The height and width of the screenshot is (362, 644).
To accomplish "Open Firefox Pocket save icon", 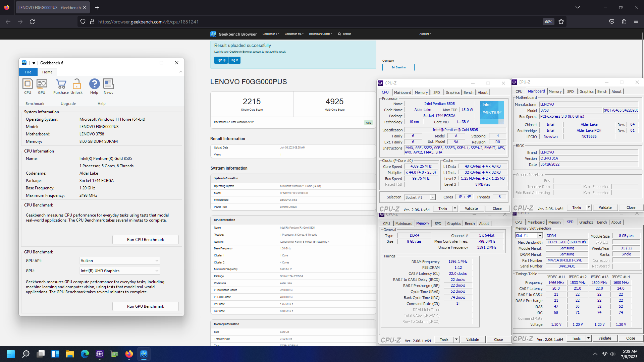I will pyautogui.click(x=612, y=22).
